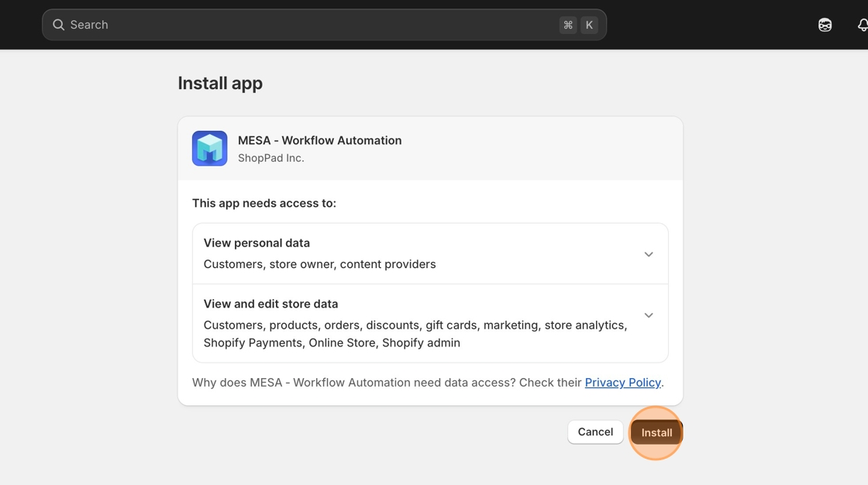The width and height of the screenshot is (868, 485).
Task: Click the MESA app cube icon
Action: click(x=209, y=148)
